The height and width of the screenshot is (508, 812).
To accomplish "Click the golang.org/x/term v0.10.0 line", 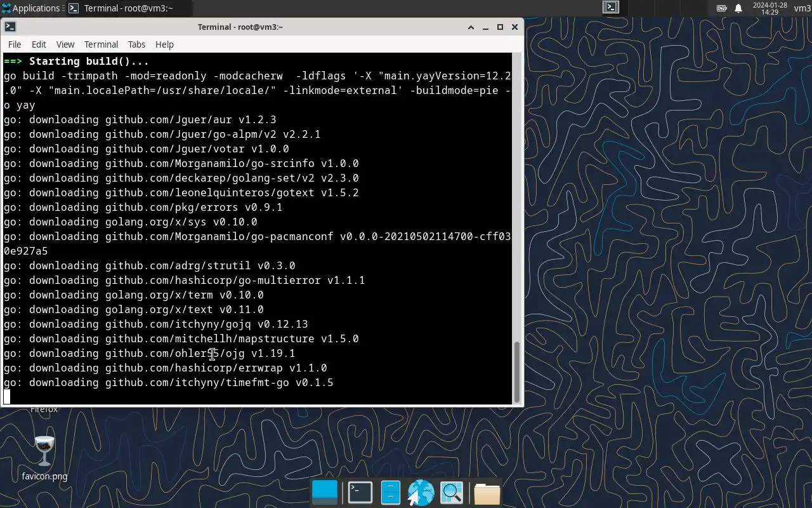I will [x=133, y=295].
